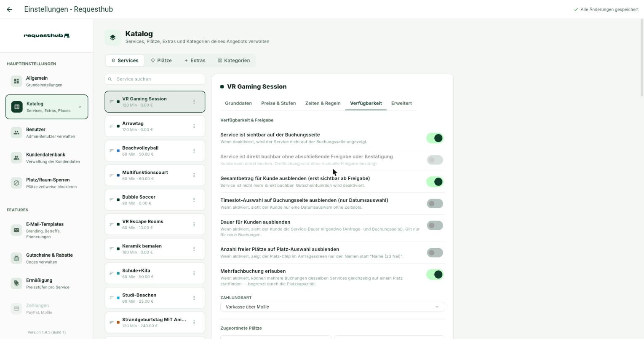Open Allgemein settings via its grid icon
The image size is (644, 339).
click(16, 81)
